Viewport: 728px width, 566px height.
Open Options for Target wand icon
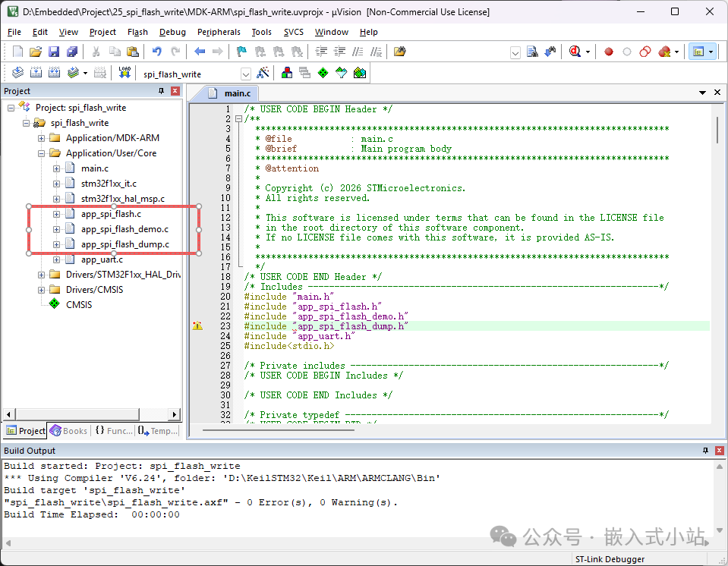[x=263, y=73]
